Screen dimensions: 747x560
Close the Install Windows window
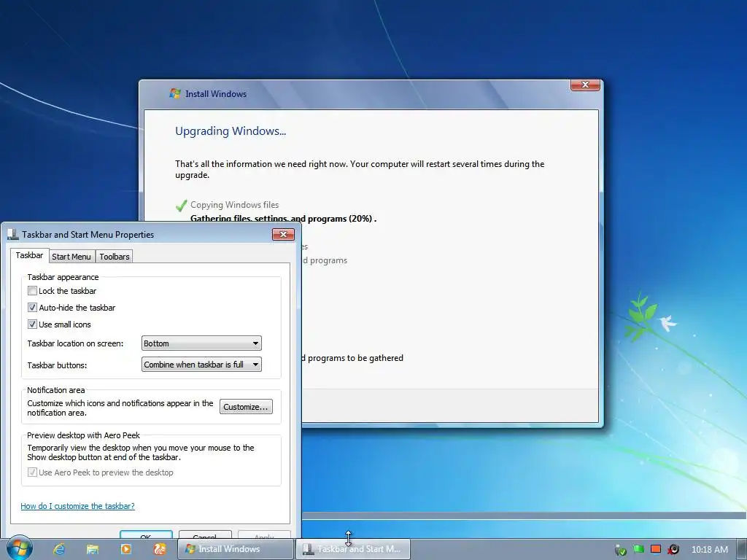click(x=585, y=85)
